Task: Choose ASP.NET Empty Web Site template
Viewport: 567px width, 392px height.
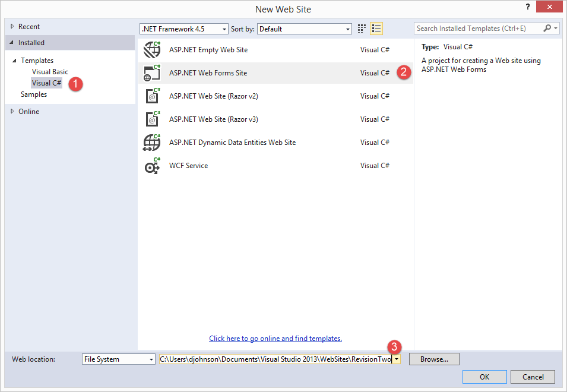Action: (275, 50)
